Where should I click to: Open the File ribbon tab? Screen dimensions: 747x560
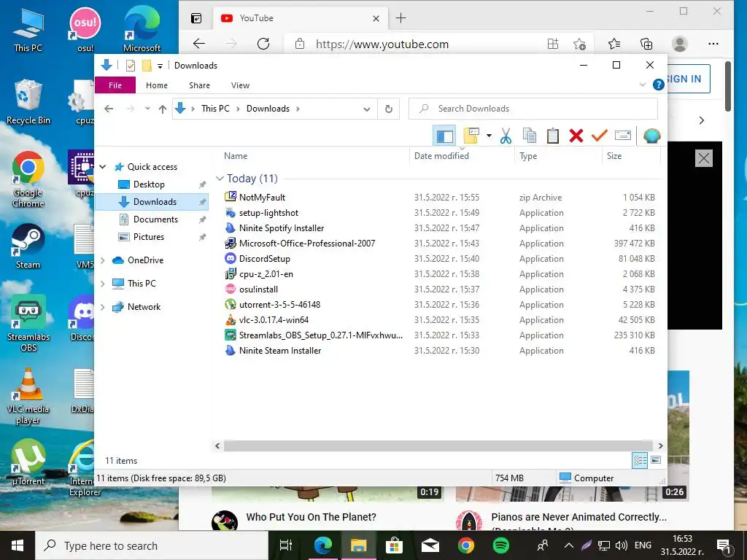(x=115, y=85)
